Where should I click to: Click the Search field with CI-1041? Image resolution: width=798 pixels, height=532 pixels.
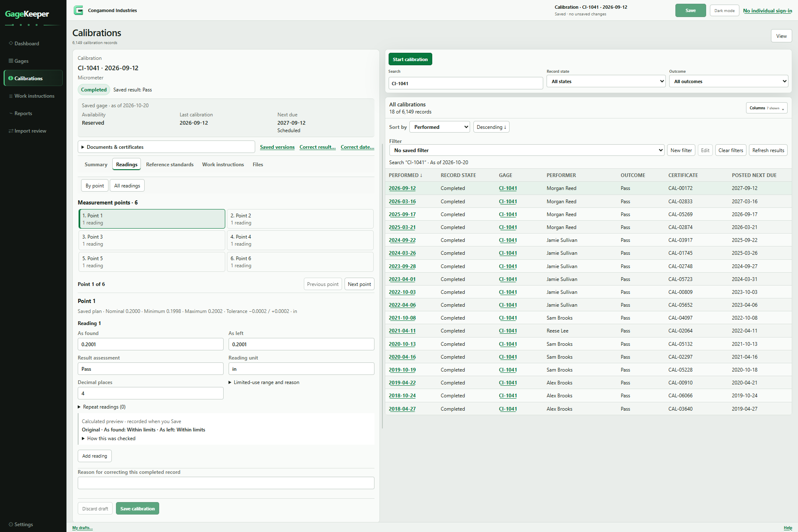[x=465, y=83]
